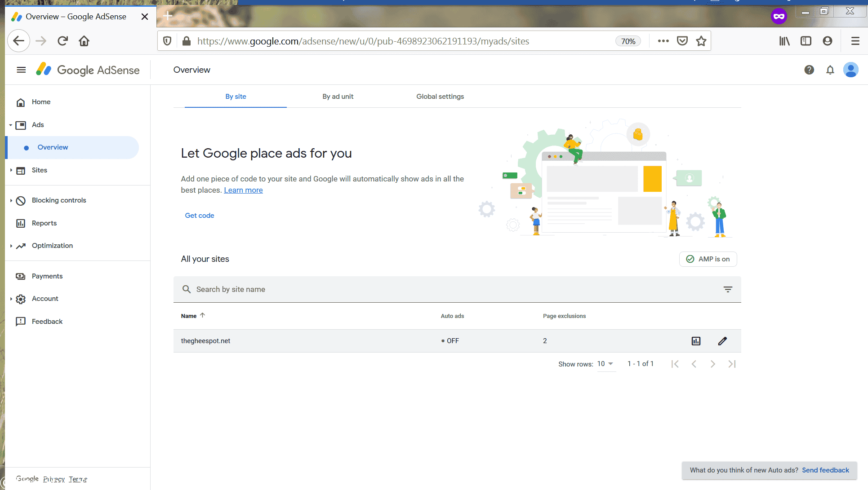868x490 pixels.
Task: Open Firefox library icon
Action: [x=784, y=41]
